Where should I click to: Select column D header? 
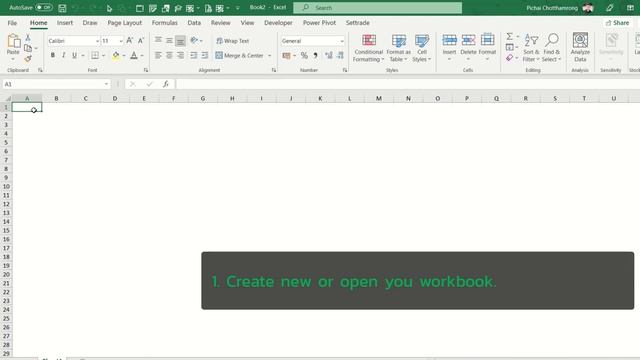[115, 98]
